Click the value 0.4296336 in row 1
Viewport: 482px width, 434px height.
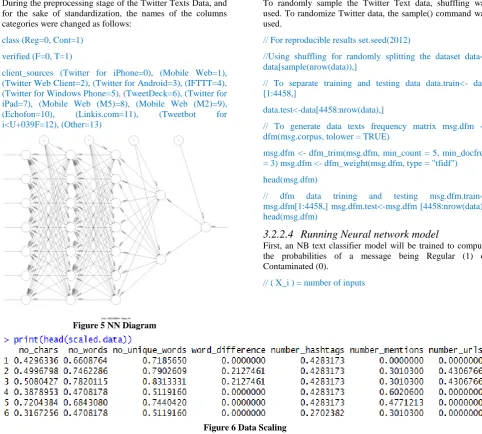point(36,361)
